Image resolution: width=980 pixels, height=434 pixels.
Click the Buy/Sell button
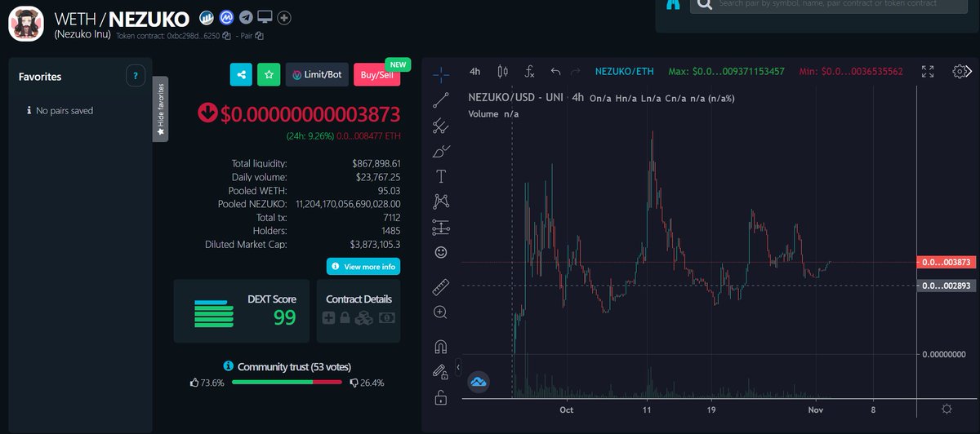(x=376, y=74)
